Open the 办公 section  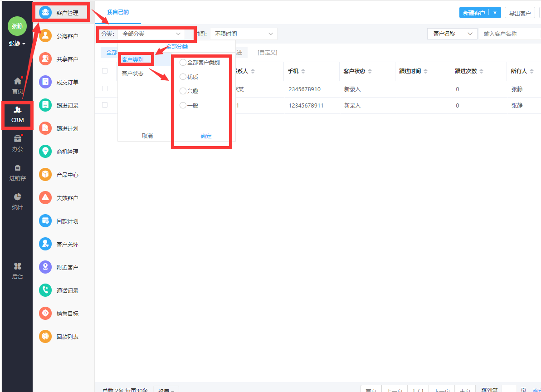(x=17, y=143)
